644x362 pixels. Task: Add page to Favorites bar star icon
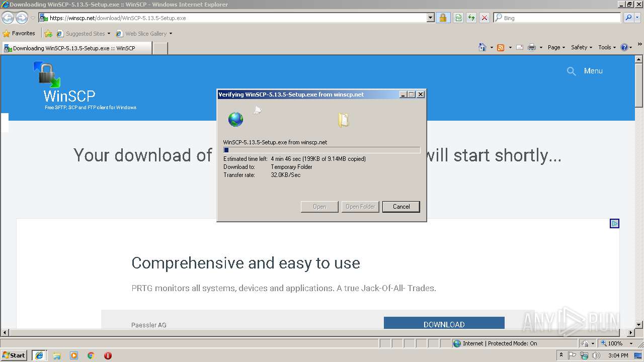pos(48,34)
